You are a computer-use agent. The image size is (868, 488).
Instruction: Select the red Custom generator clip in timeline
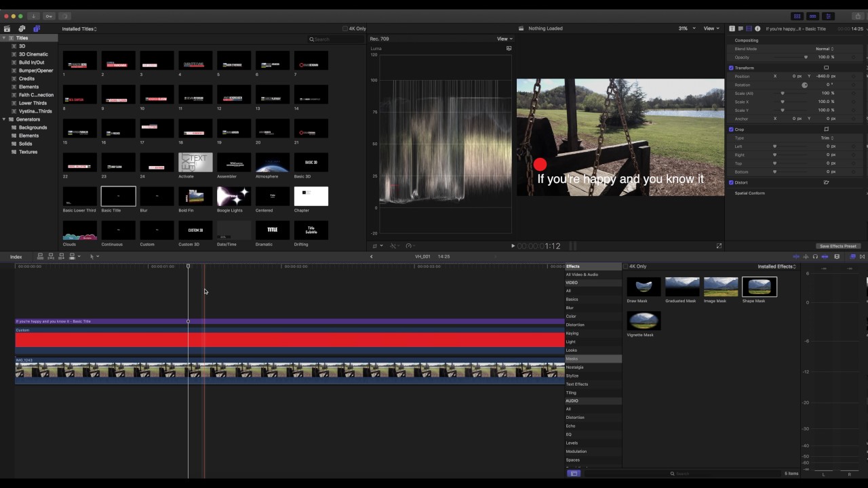pos(290,339)
